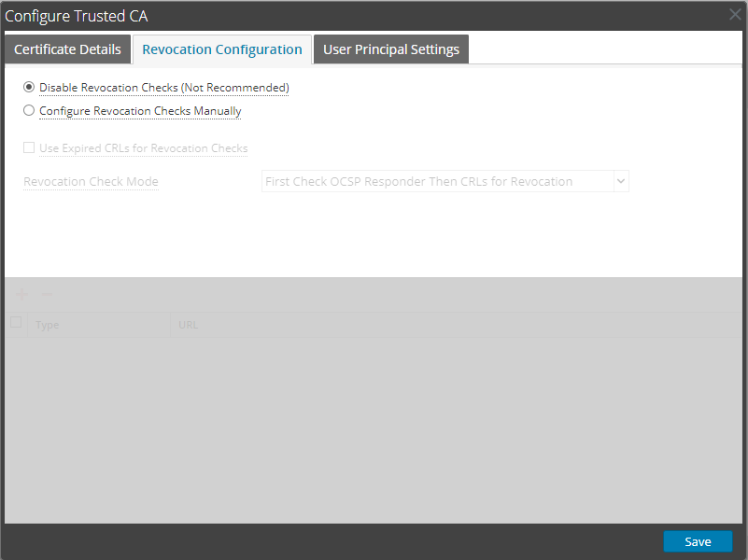Click the Configure Revocation Checks Manually label text
Screen dimensions: 748x560
pos(140,111)
